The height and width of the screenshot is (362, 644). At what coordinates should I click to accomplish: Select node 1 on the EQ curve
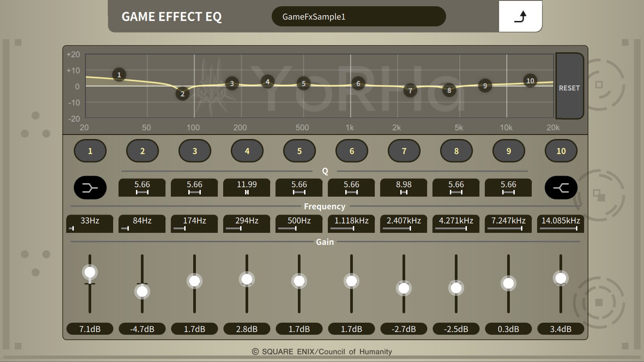click(119, 75)
